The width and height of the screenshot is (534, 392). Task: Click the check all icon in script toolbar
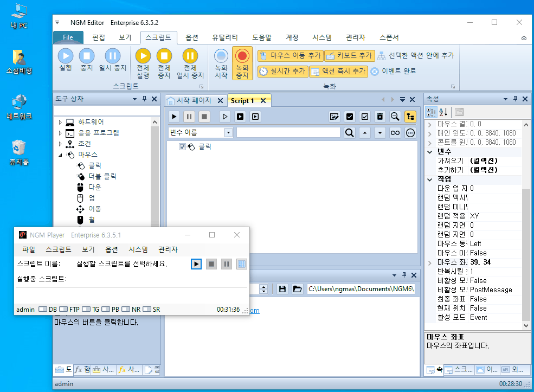(350, 117)
